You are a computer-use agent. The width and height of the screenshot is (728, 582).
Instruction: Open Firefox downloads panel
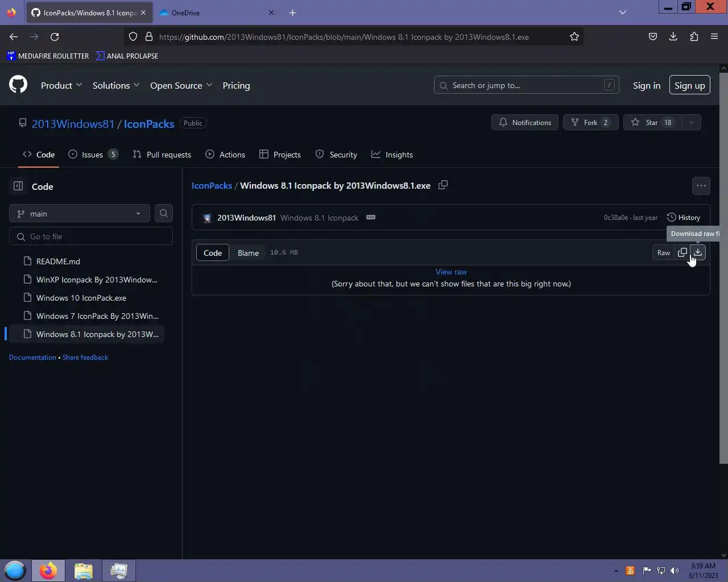click(673, 37)
